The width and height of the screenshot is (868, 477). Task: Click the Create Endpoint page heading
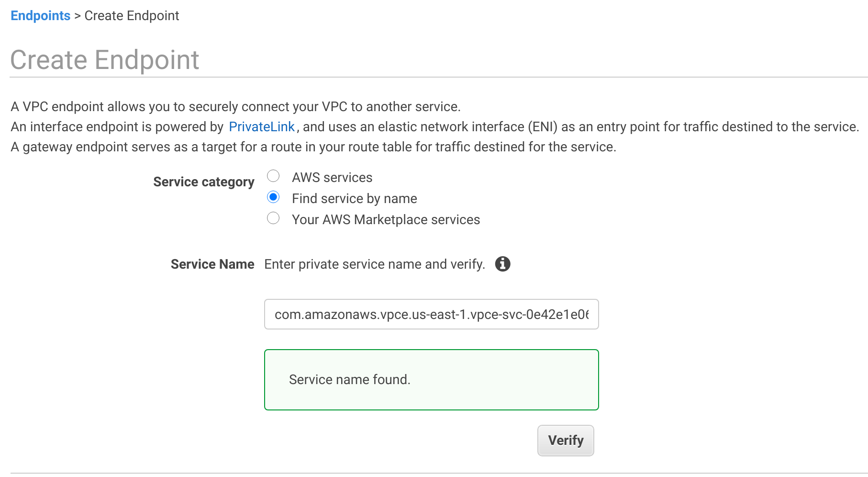[105, 59]
